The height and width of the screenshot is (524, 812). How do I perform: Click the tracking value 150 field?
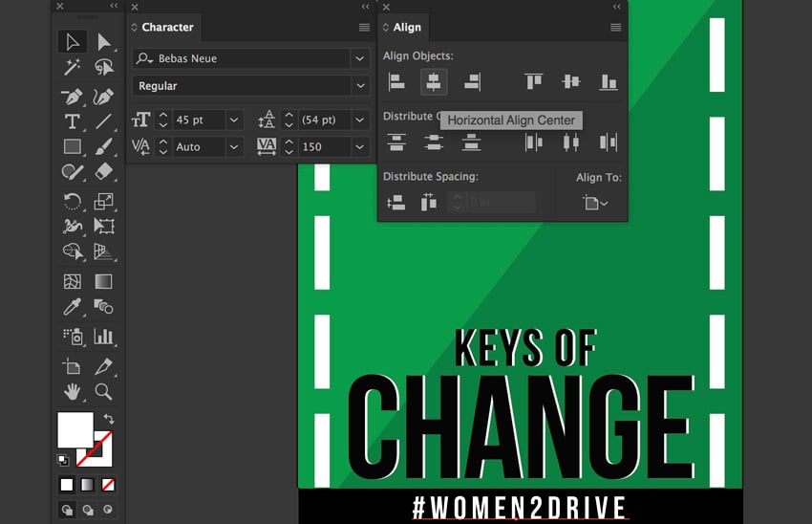tap(324, 146)
